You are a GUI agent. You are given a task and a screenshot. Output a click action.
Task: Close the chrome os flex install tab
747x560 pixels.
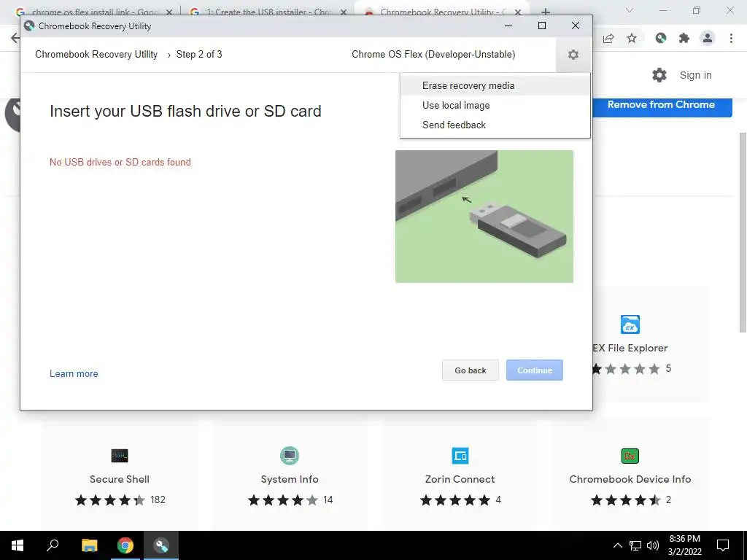coord(169,12)
